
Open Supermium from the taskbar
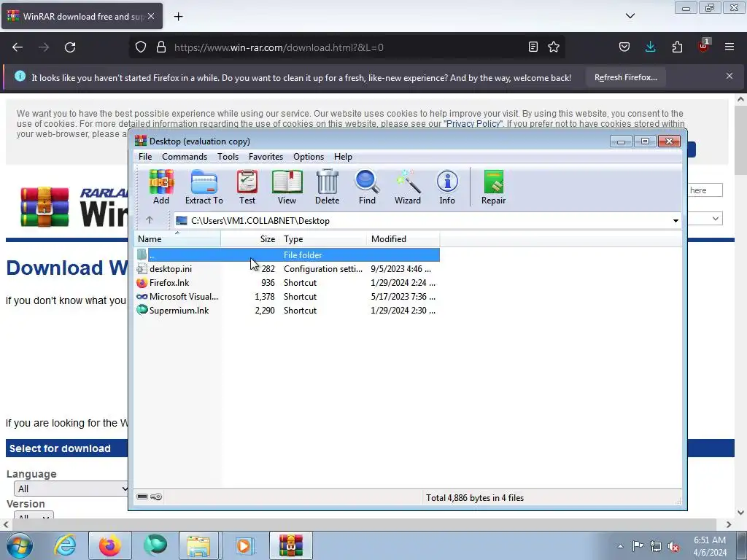pos(155,545)
